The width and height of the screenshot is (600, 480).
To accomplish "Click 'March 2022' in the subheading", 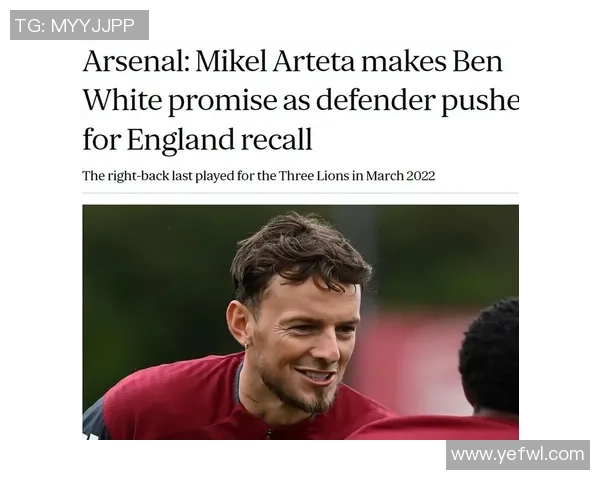I will tap(400, 176).
